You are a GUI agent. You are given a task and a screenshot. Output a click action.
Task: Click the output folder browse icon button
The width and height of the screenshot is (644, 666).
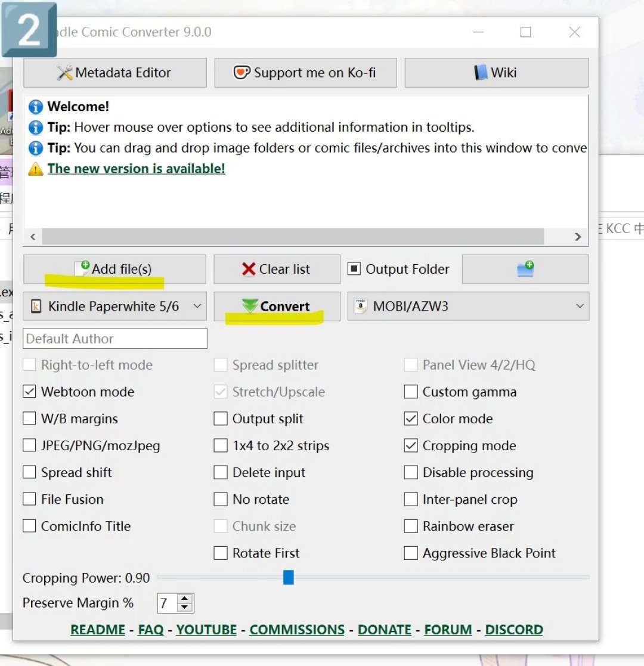click(525, 270)
